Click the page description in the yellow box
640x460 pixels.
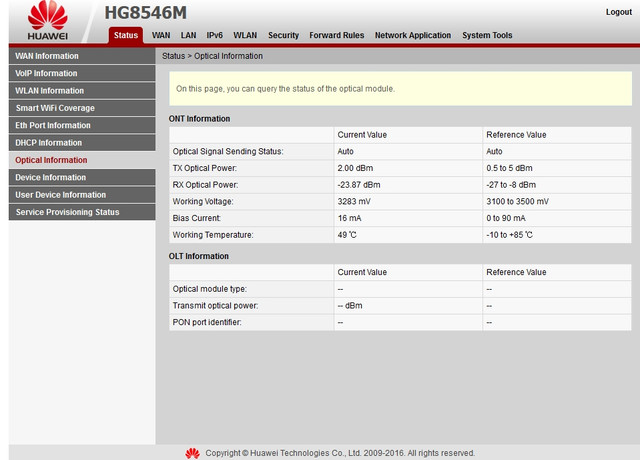[x=285, y=89]
